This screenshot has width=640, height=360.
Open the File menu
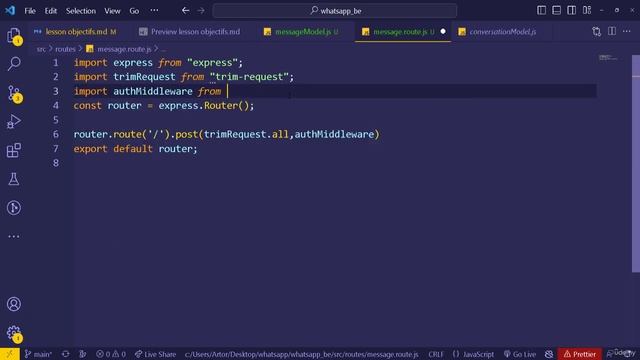pos(30,11)
